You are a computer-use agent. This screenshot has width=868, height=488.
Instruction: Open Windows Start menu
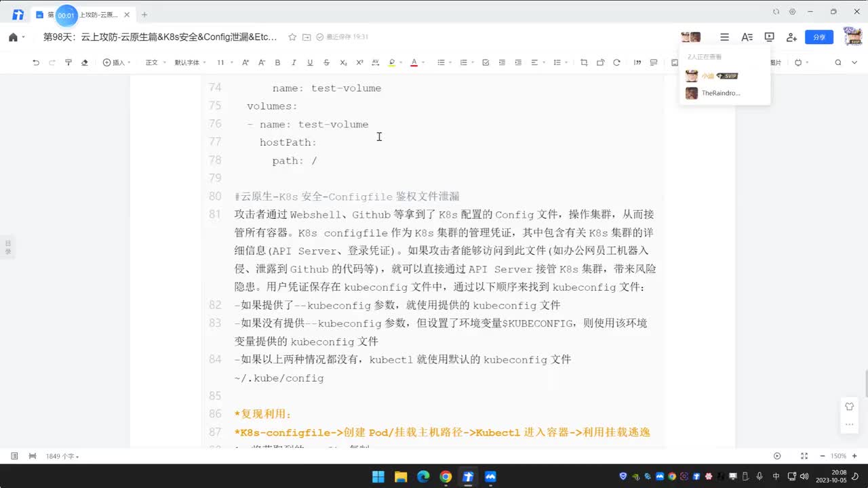pos(378,476)
